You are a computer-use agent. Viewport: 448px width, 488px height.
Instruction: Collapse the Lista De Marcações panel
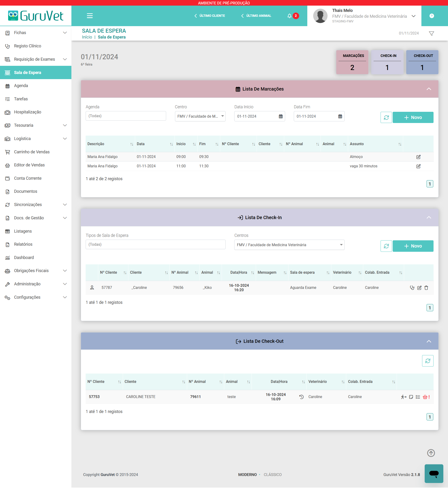[429, 89]
